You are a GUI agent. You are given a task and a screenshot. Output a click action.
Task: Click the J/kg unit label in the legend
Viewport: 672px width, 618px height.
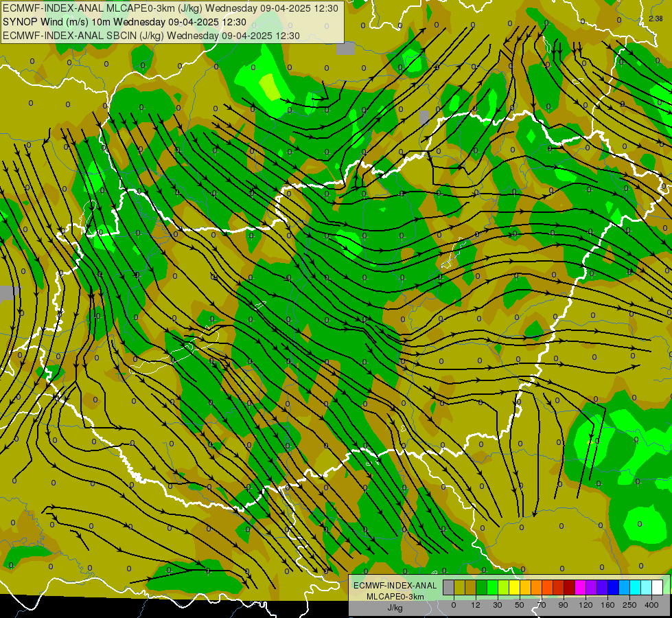pyautogui.click(x=395, y=608)
